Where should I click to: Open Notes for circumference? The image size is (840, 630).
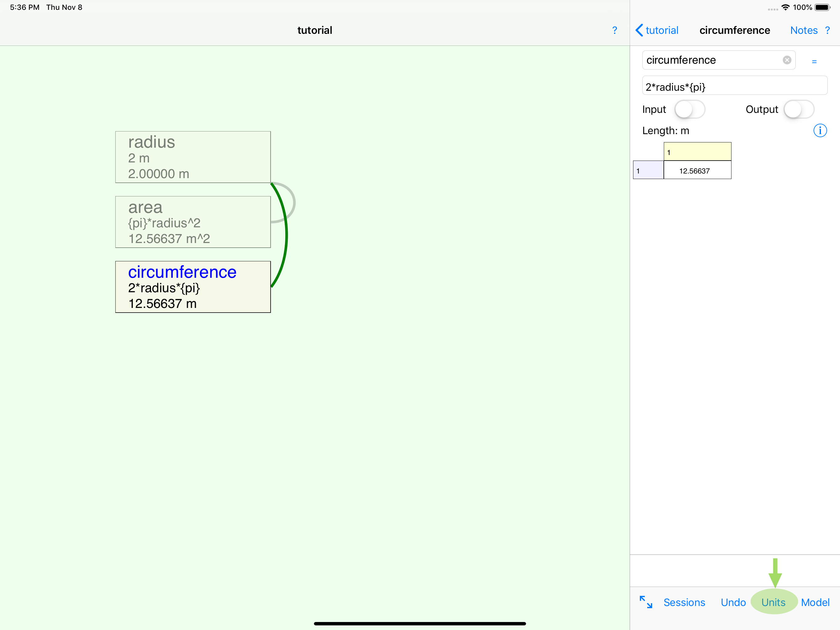(803, 30)
